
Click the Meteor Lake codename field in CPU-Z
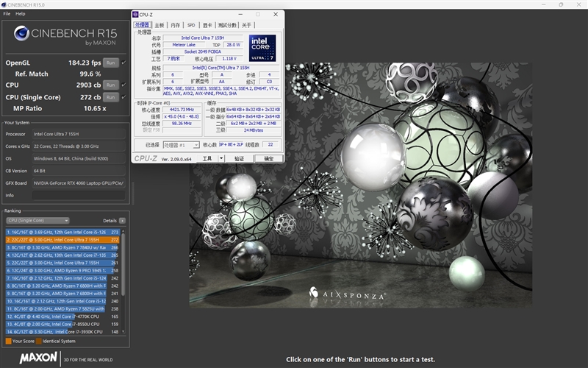point(184,45)
